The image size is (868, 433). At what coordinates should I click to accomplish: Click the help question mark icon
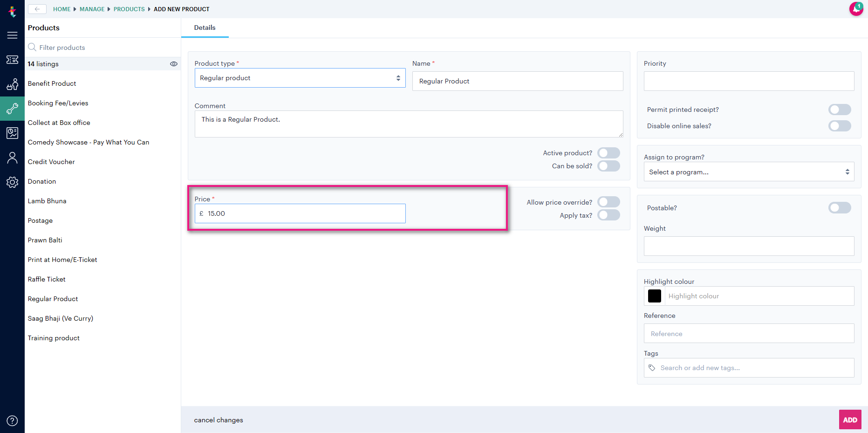13,420
